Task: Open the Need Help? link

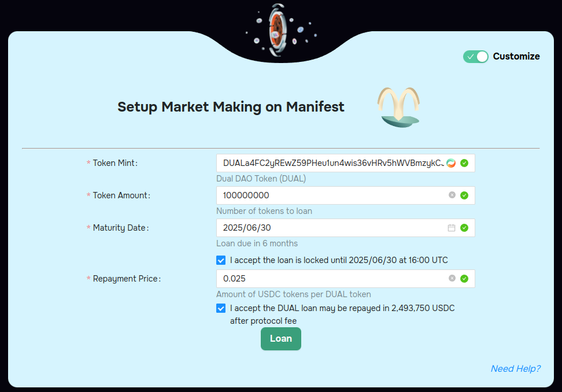Action: click(x=515, y=368)
